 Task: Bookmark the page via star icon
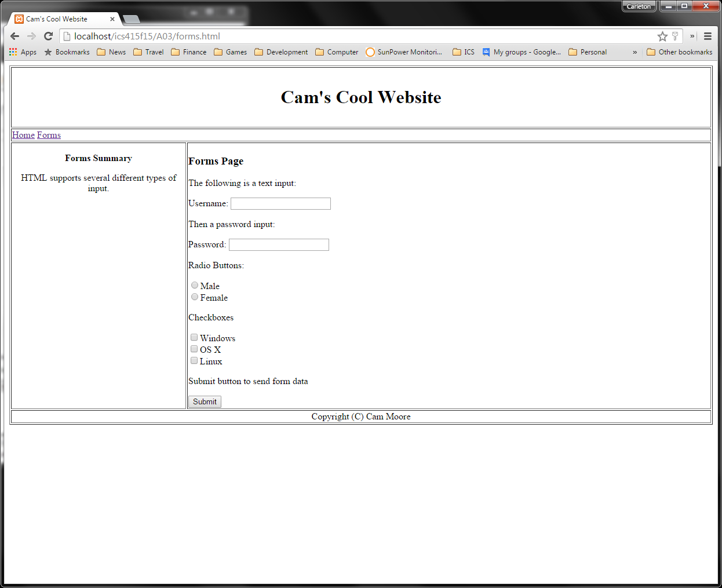pyautogui.click(x=662, y=36)
